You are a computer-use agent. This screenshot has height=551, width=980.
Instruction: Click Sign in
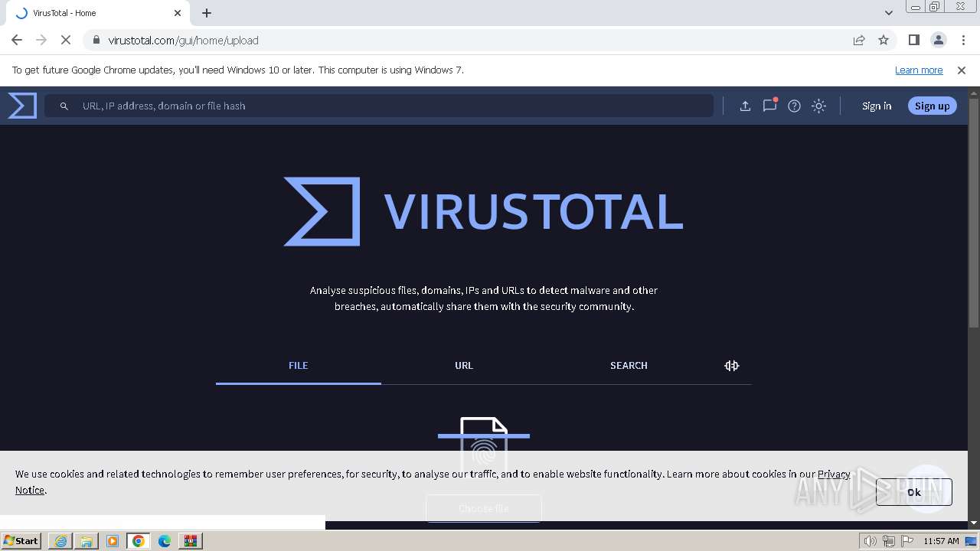click(877, 106)
